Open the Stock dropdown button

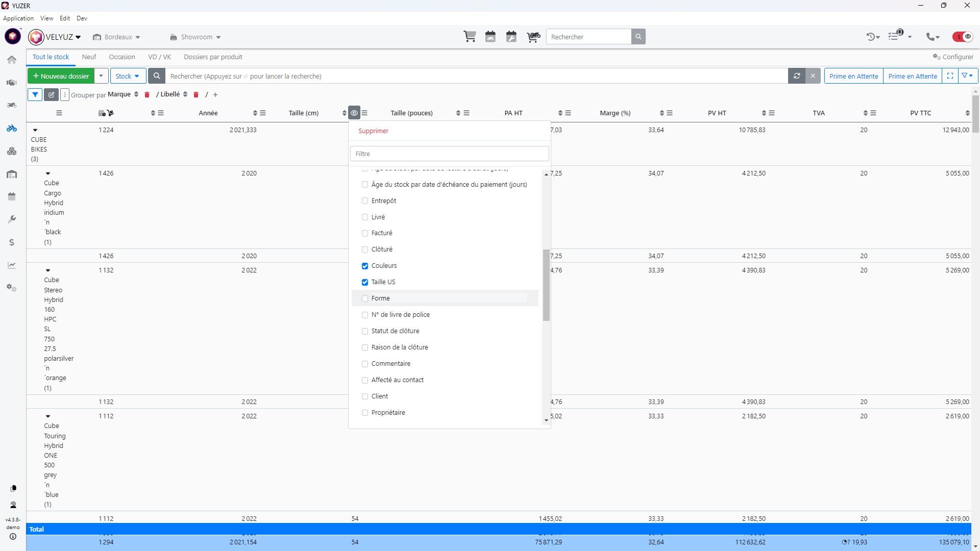tap(128, 76)
